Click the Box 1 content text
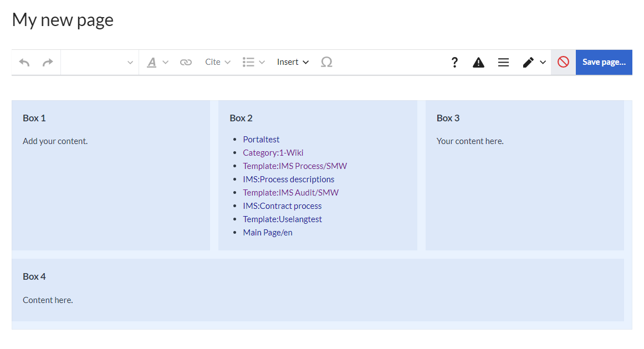The image size is (644, 349). [x=55, y=141]
